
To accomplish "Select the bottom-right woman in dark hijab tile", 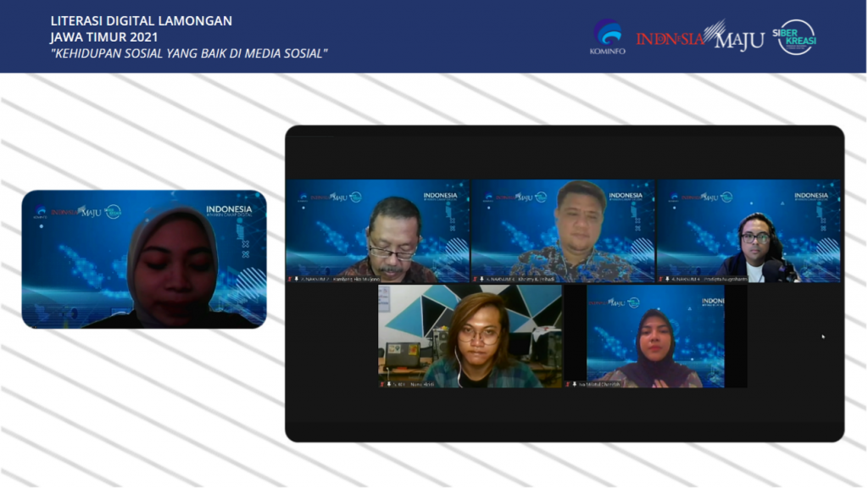I will pyautogui.click(x=655, y=335).
